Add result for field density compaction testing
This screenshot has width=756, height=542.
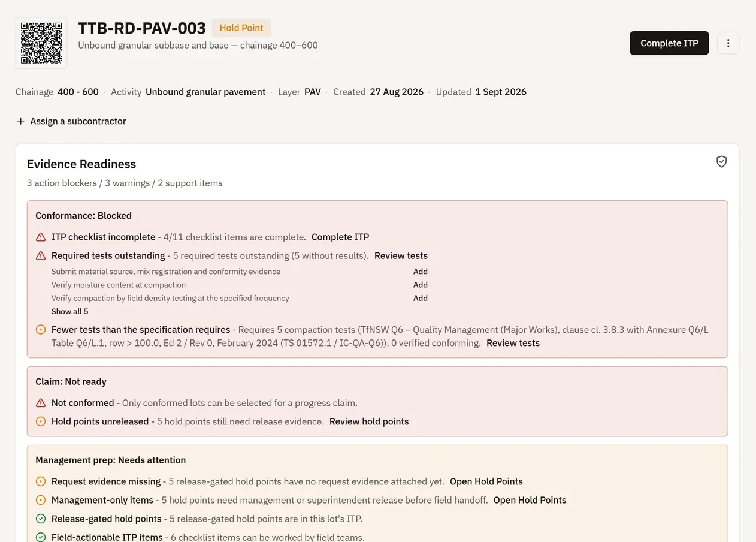point(421,298)
